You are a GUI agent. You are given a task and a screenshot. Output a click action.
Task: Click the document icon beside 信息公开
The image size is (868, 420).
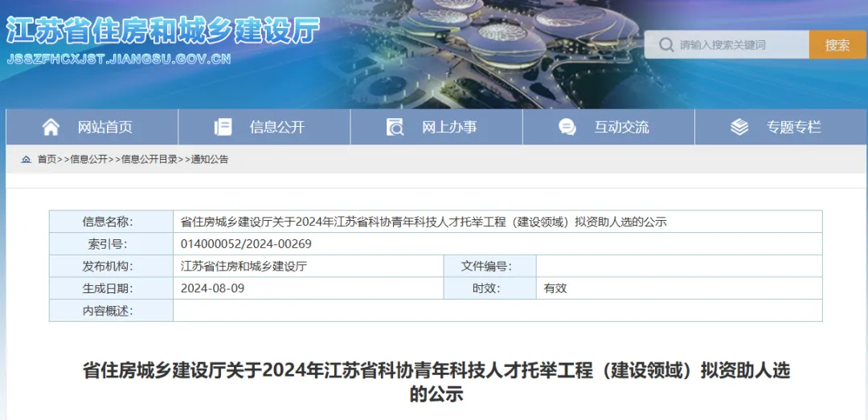(223, 127)
